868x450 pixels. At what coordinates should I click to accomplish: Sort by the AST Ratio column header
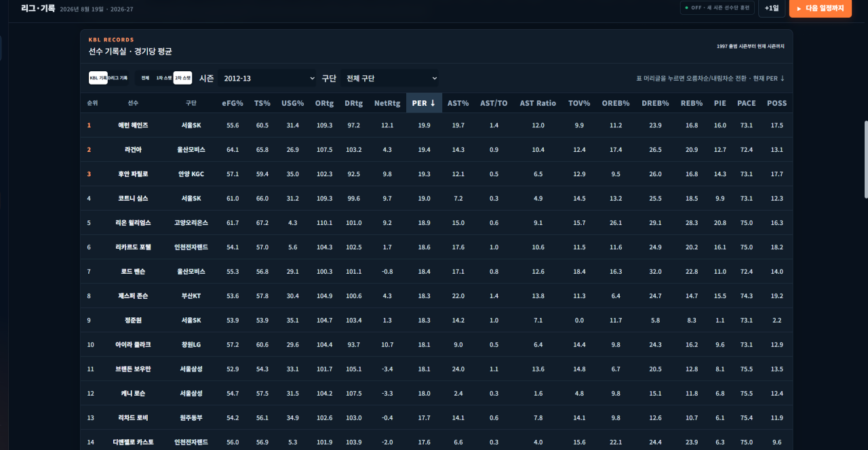[538, 103]
